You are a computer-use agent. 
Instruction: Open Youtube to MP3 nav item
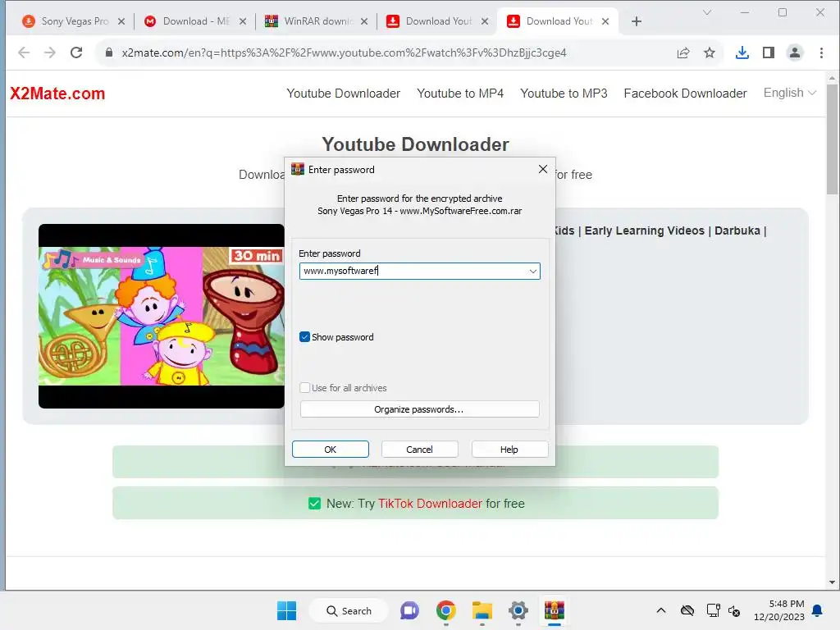click(x=564, y=94)
